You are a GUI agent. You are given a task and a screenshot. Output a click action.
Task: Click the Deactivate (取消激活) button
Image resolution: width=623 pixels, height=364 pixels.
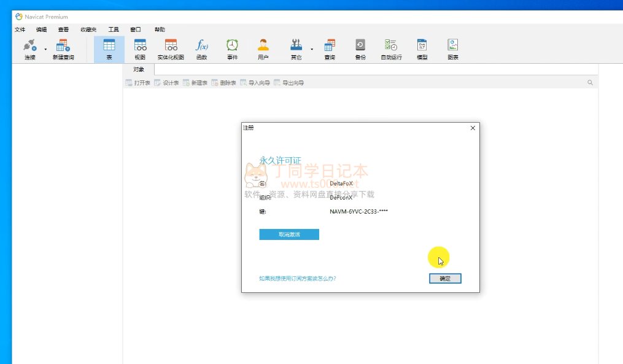pyautogui.click(x=289, y=234)
